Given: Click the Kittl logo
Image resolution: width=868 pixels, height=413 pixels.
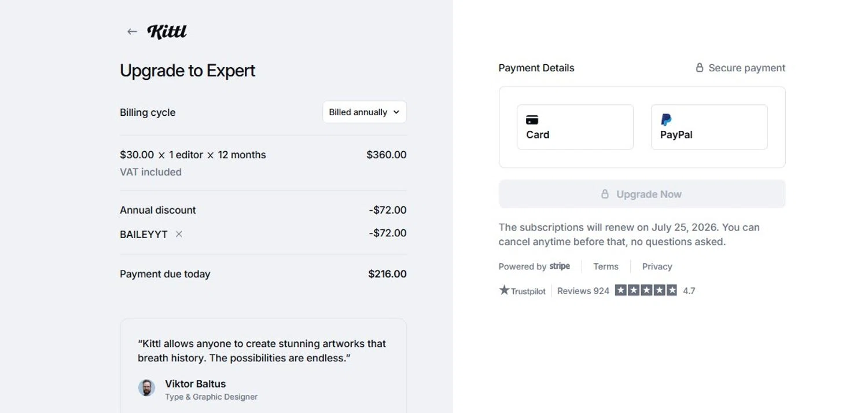Looking at the screenshot, I should (167, 31).
